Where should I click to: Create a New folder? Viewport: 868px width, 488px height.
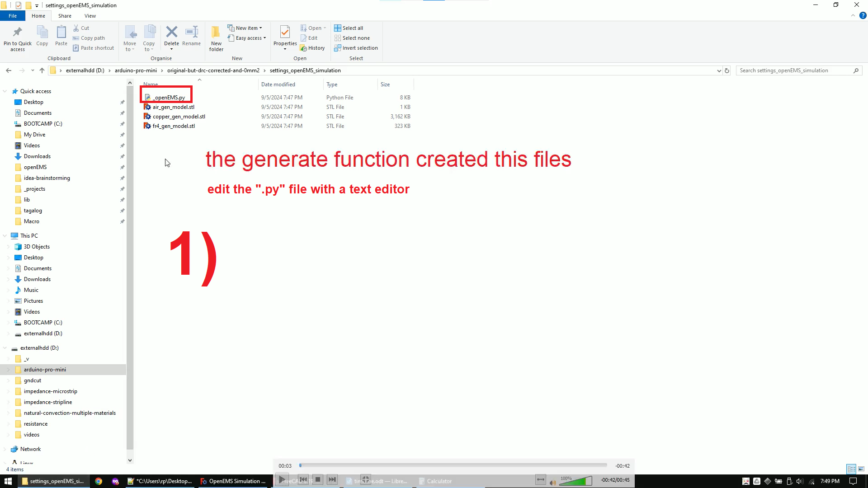(216, 38)
